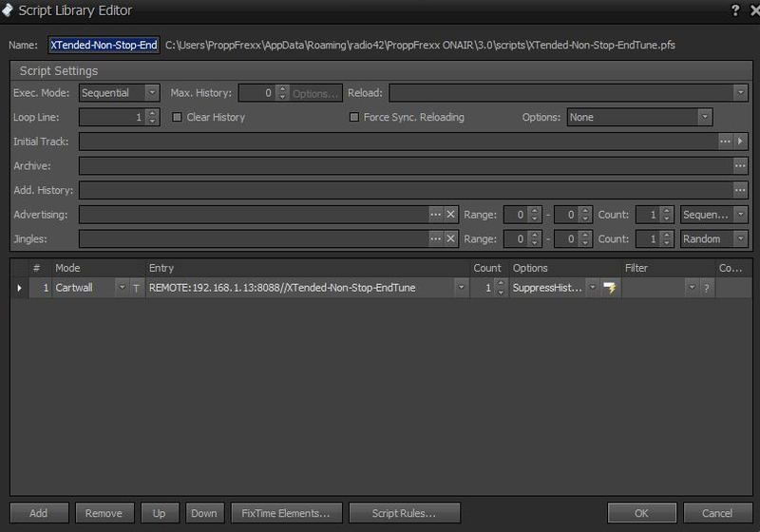Enable the Clear History checkbox
The image size is (760, 532).
click(178, 118)
